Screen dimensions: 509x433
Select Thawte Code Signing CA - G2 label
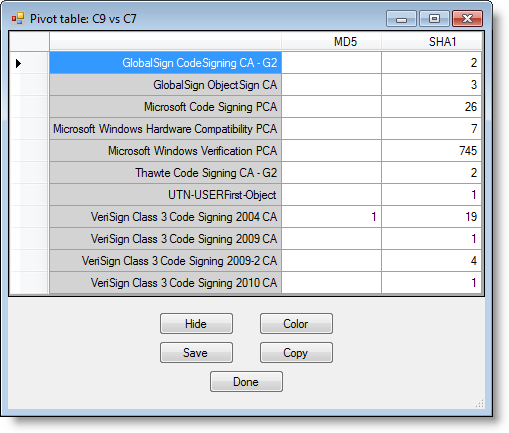click(166, 173)
